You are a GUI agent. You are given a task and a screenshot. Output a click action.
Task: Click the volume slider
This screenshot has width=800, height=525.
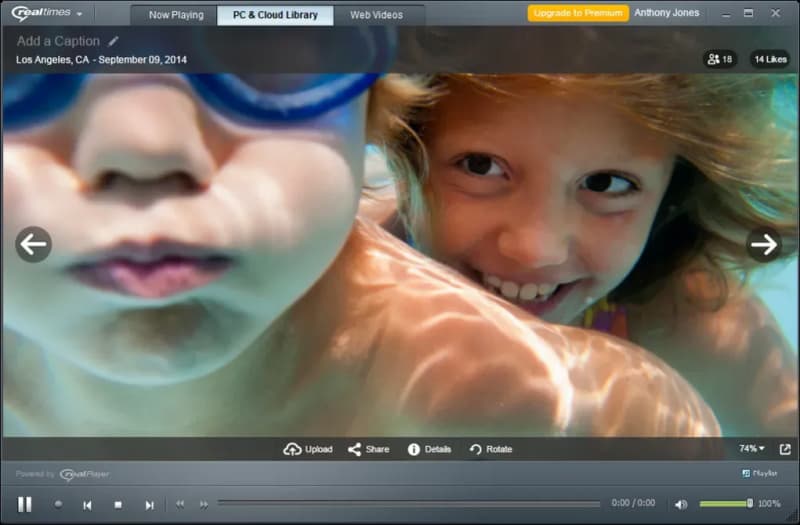click(x=725, y=504)
